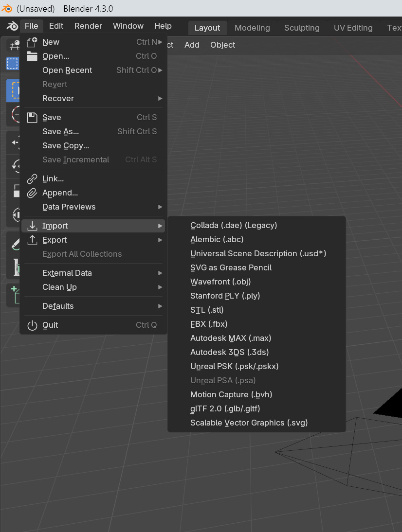The image size is (402, 532).
Task: Click the Open folder icon
Action: pos(32,56)
